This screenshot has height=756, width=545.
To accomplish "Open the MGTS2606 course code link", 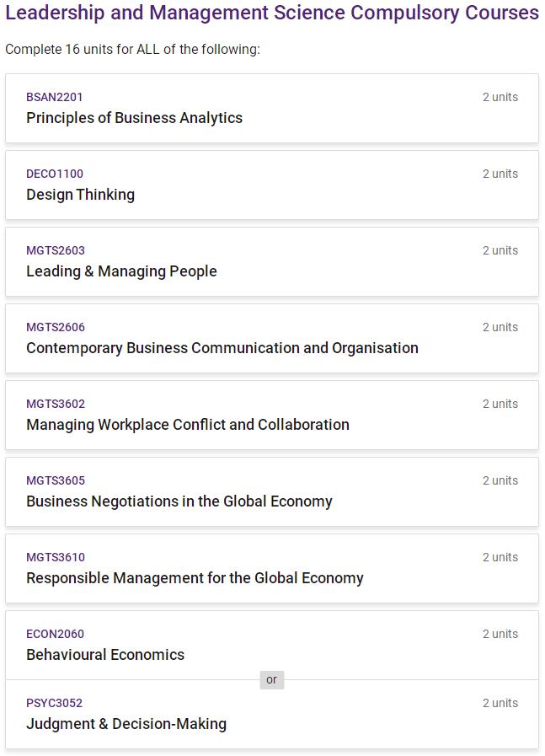I will [x=56, y=327].
